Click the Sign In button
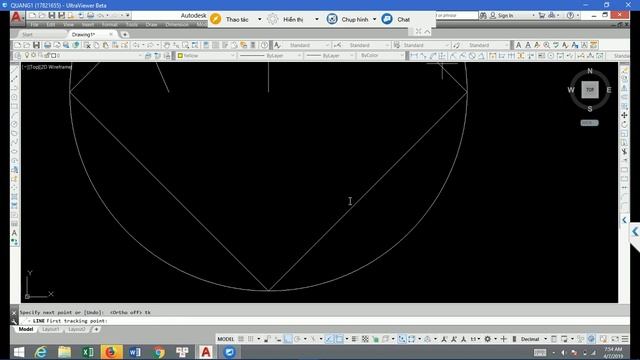This screenshot has width=640, height=360. tap(501, 15)
